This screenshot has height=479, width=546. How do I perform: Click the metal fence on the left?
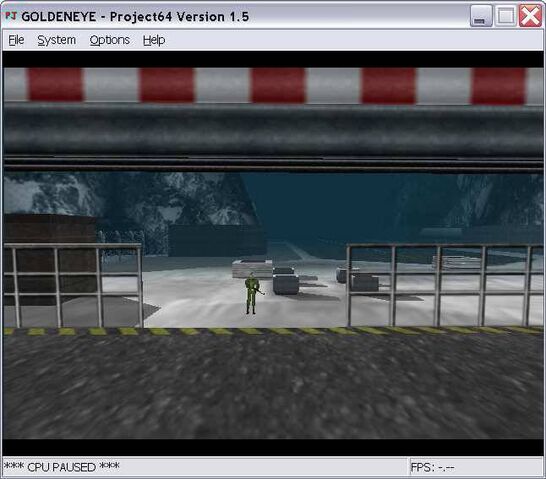[73, 285]
